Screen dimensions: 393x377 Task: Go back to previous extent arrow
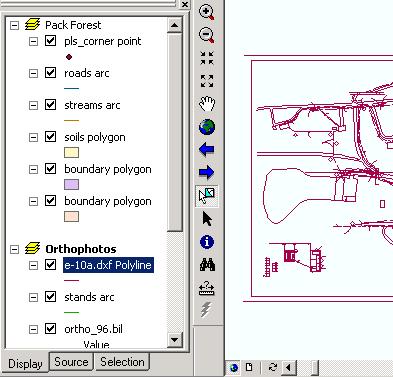click(x=206, y=149)
